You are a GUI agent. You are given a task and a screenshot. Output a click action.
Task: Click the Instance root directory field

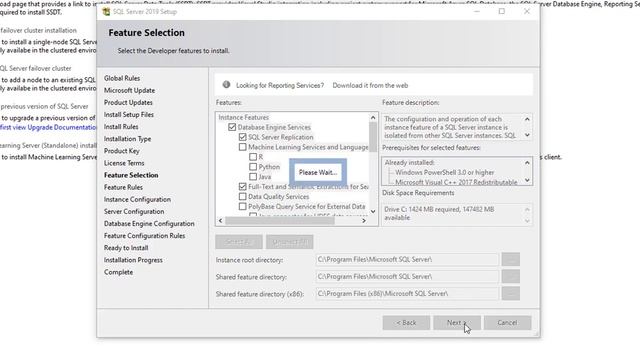[x=407, y=260]
